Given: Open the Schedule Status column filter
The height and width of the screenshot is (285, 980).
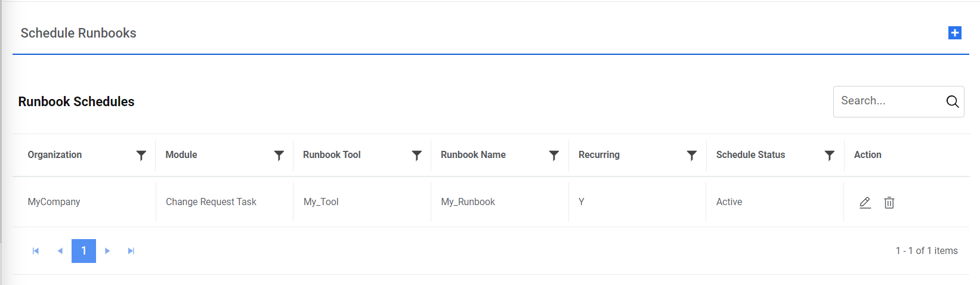Looking at the screenshot, I should [x=830, y=155].
